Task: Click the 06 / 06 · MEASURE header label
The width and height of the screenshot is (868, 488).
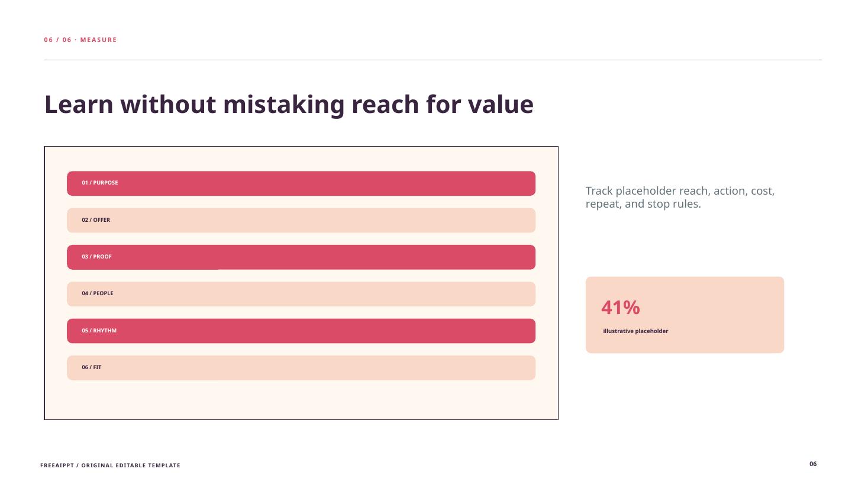Action: click(80, 40)
